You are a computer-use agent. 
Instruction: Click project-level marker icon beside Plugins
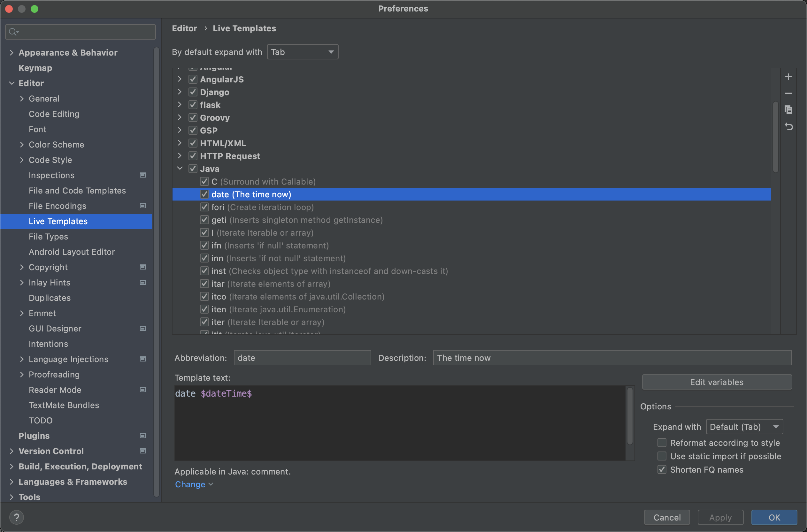point(143,435)
